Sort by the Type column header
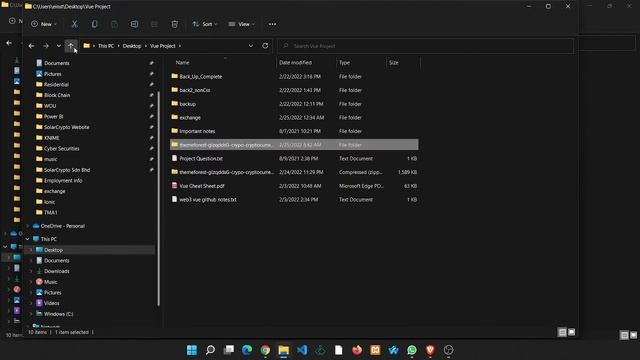This screenshot has height=360, width=640. click(x=344, y=62)
